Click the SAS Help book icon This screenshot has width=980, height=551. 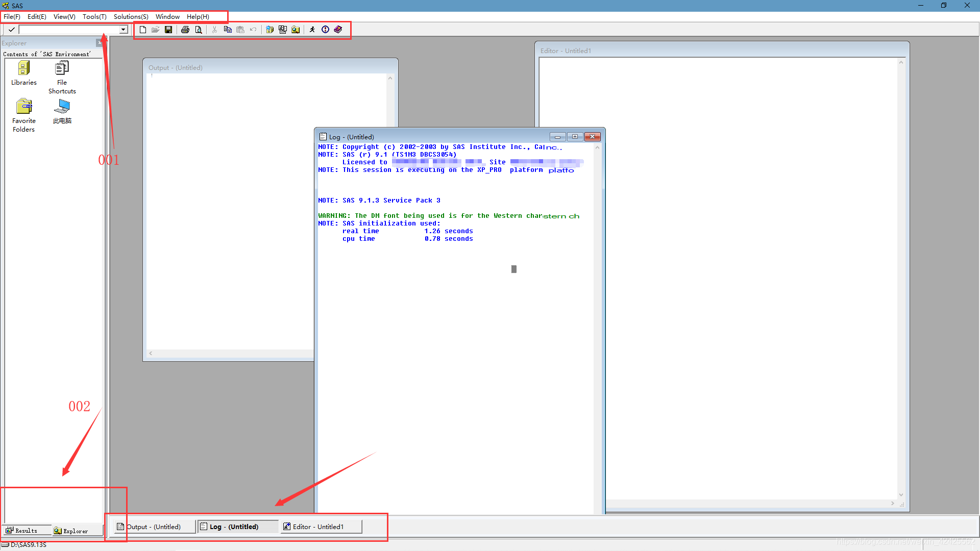click(338, 30)
